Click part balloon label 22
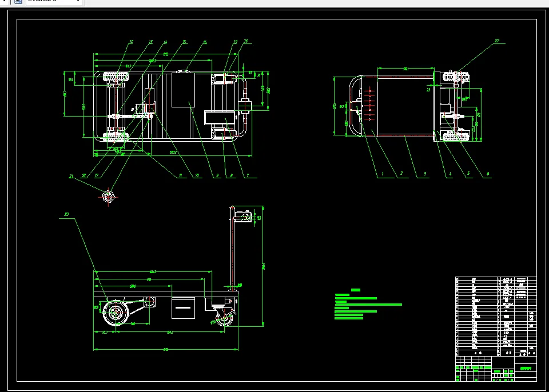 click(x=497, y=41)
